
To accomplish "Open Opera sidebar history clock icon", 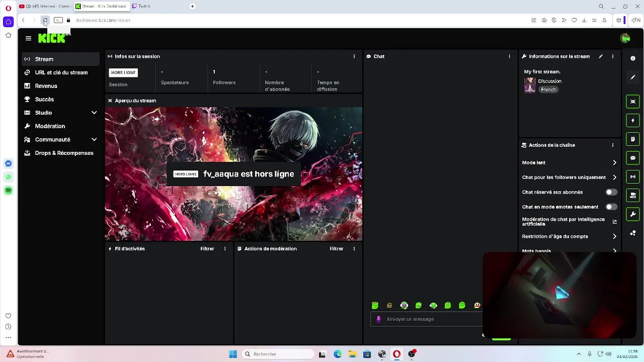I will (x=8, y=327).
